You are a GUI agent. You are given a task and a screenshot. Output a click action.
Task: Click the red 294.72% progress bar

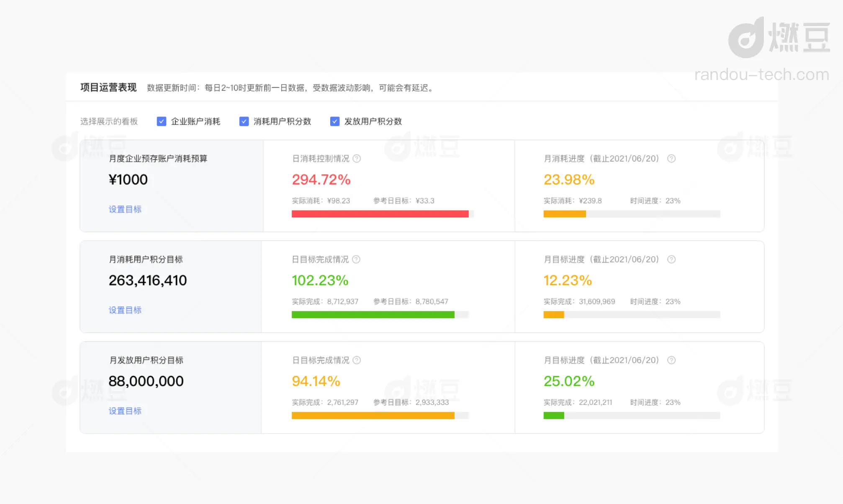(380, 214)
